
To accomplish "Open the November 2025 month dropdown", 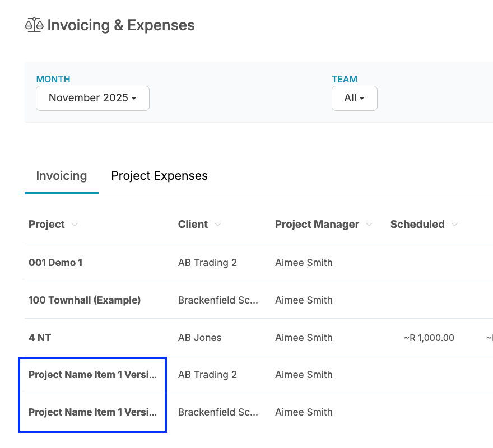I will tap(93, 98).
